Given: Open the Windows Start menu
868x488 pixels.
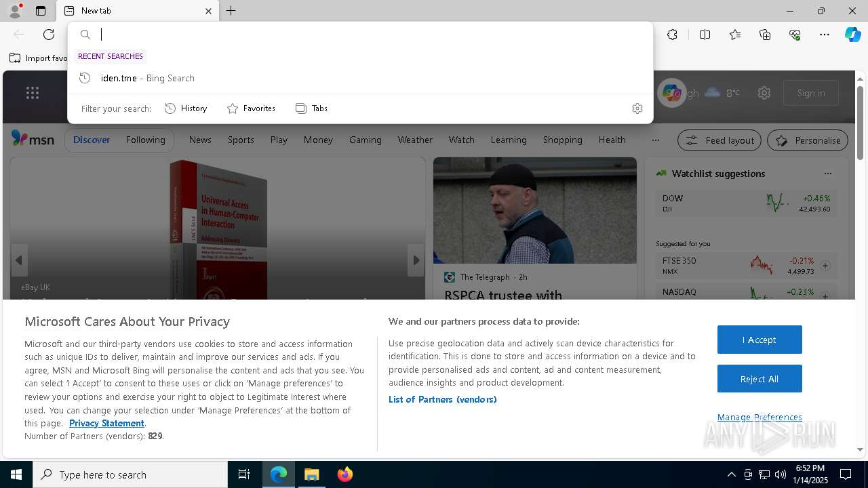Looking at the screenshot, I should pyautogui.click(x=16, y=474).
